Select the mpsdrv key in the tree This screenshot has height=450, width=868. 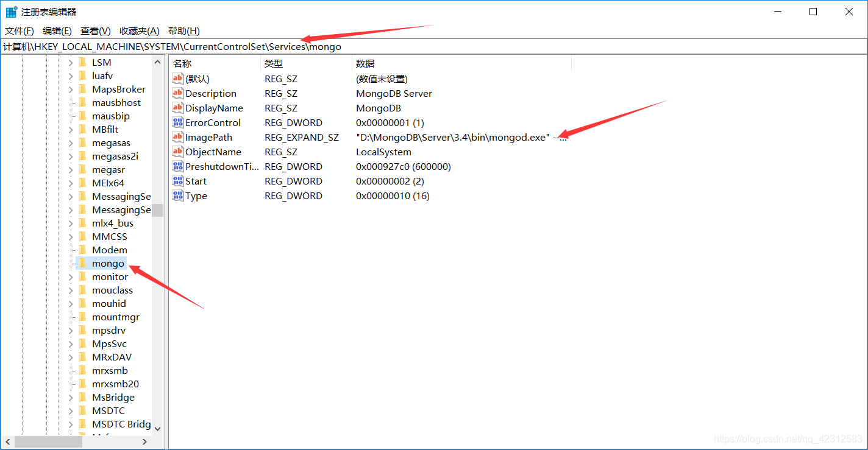(x=109, y=330)
